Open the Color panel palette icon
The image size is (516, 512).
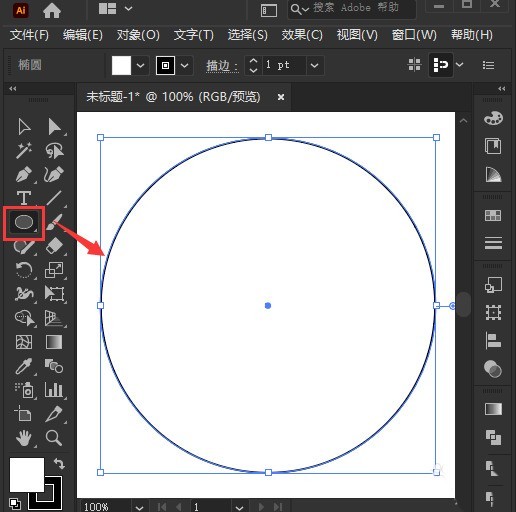pyautogui.click(x=493, y=118)
